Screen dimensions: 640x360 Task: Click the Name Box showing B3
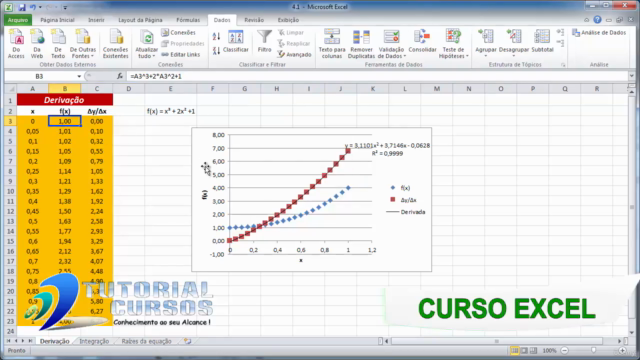point(40,76)
